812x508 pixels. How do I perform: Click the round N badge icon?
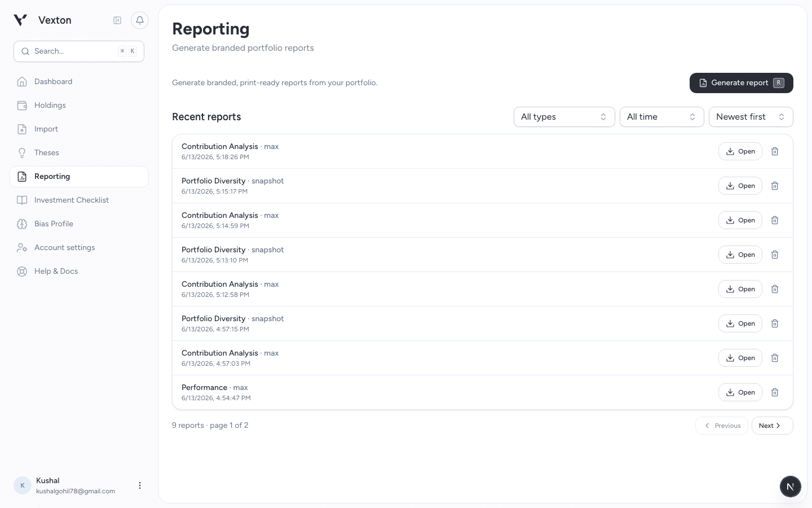pos(791,487)
